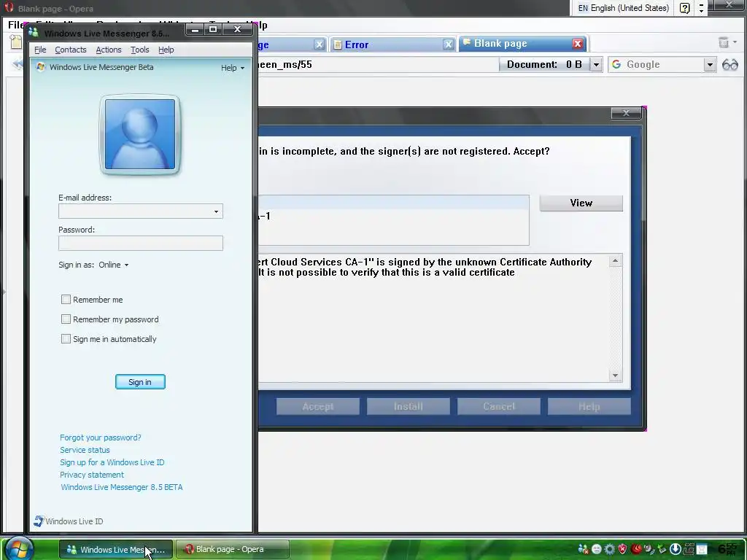Click the Sign in button
This screenshot has height=560, width=747.
[x=140, y=381]
